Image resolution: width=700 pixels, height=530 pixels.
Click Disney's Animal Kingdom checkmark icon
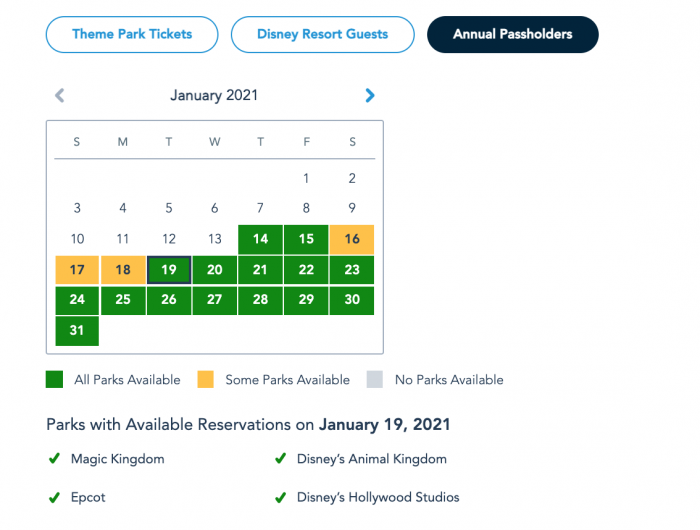point(281,459)
